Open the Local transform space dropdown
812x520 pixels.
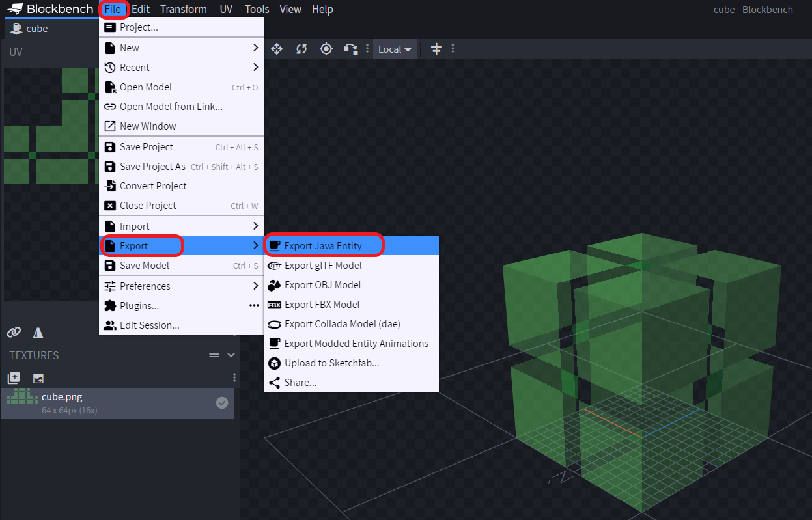(395, 48)
